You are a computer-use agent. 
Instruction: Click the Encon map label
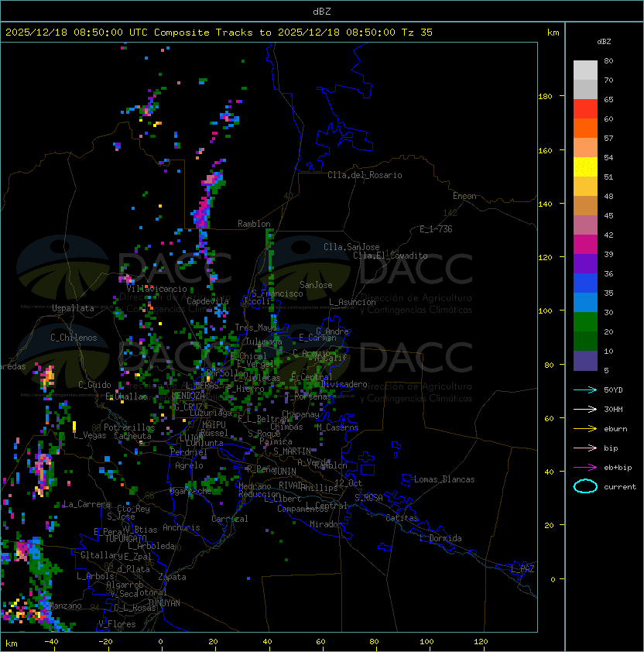[464, 196]
